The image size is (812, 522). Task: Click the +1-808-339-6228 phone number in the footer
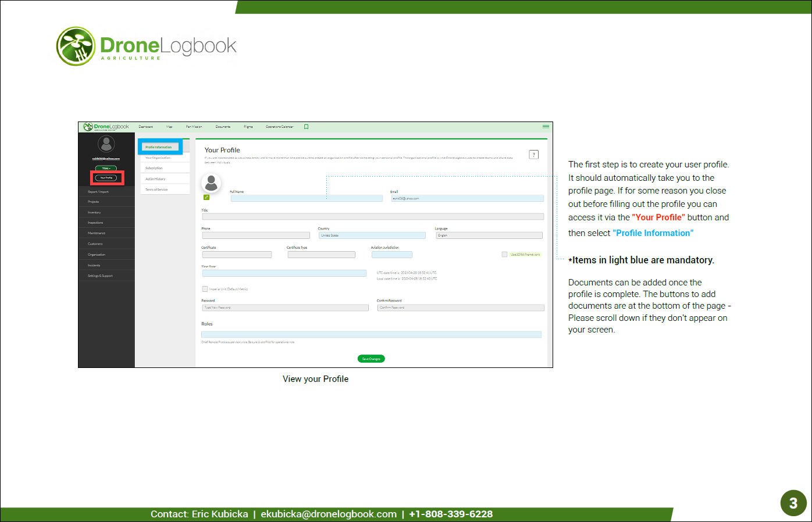tap(451, 514)
